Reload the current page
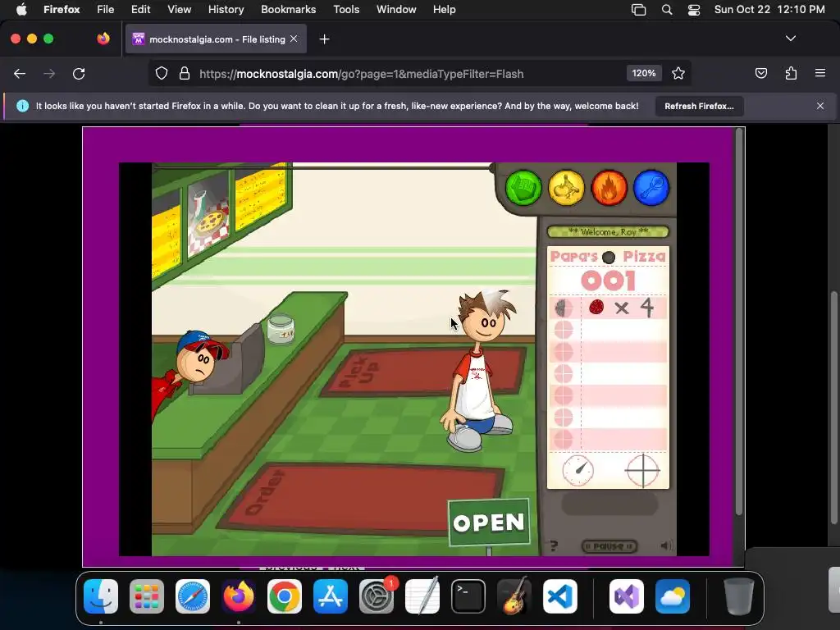 [79, 73]
